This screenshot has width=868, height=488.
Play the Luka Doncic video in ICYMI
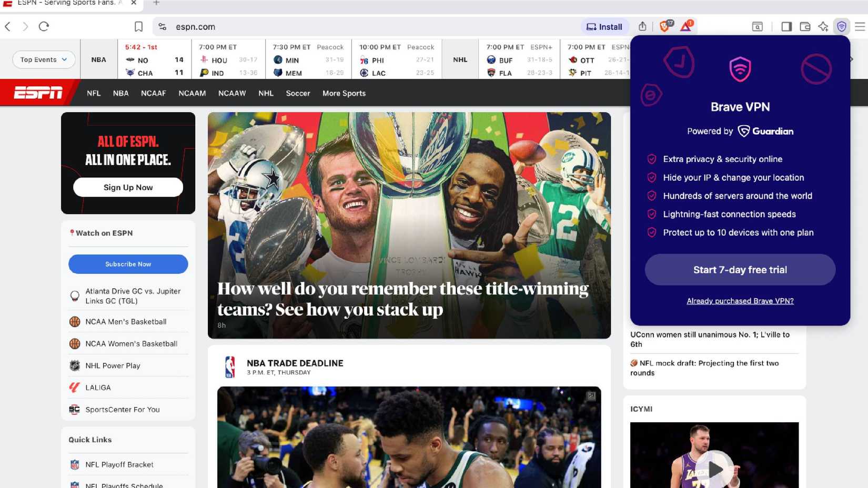tap(717, 470)
